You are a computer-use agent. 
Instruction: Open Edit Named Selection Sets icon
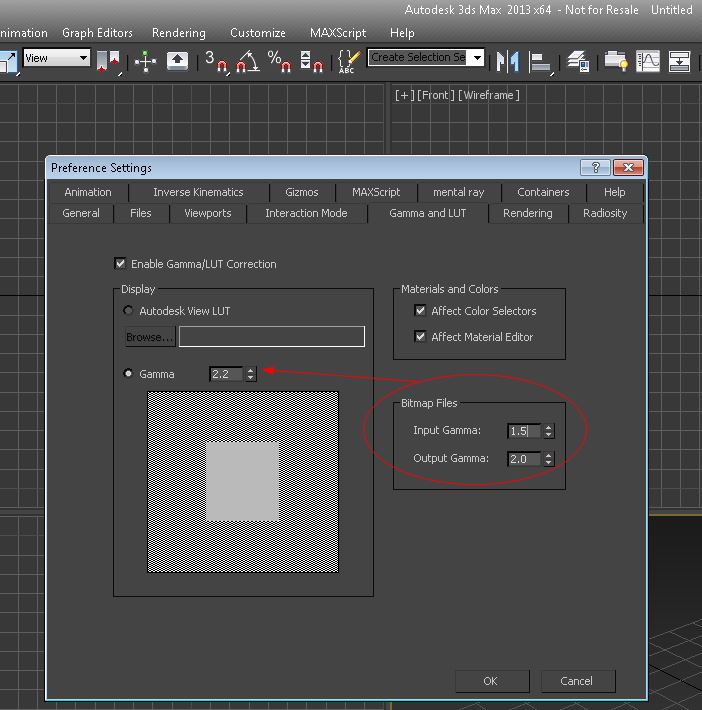pos(349,61)
